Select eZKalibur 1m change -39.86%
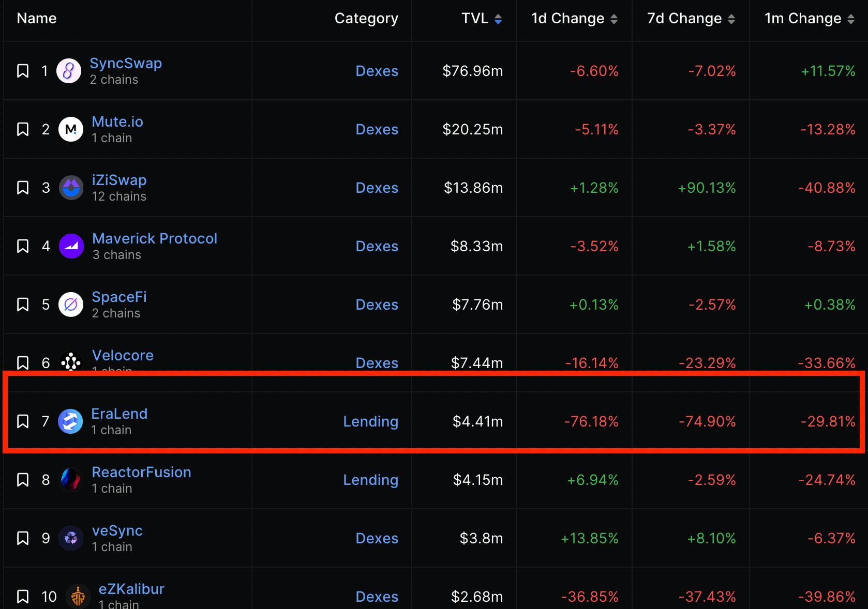 (826, 597)
